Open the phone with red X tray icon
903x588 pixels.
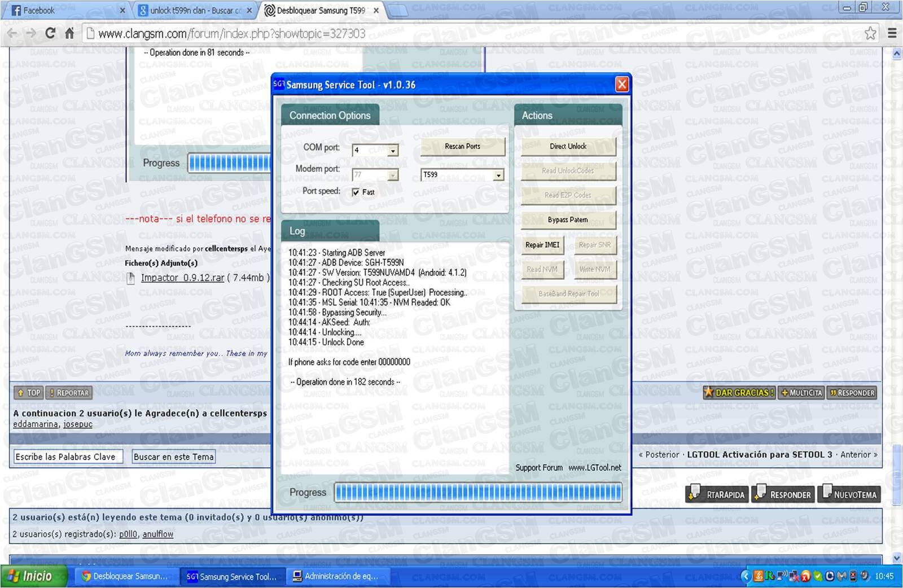click(853, 576)
